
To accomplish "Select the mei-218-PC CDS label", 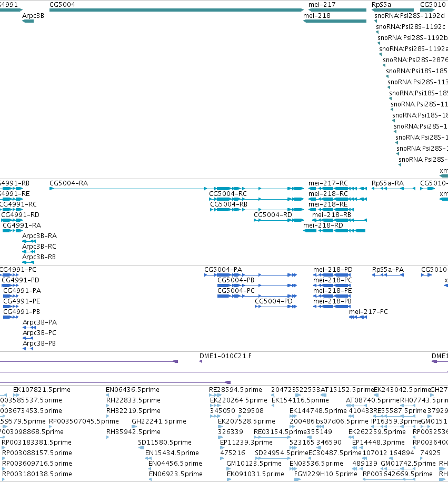I will click(x=333, y=280).
